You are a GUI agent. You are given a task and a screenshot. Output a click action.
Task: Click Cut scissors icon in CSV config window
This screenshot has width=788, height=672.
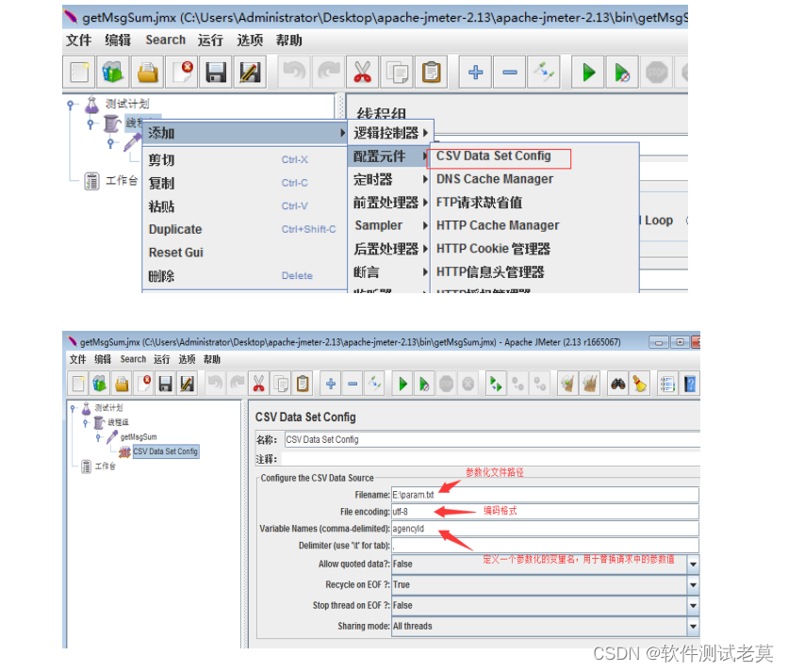(259, 384)
